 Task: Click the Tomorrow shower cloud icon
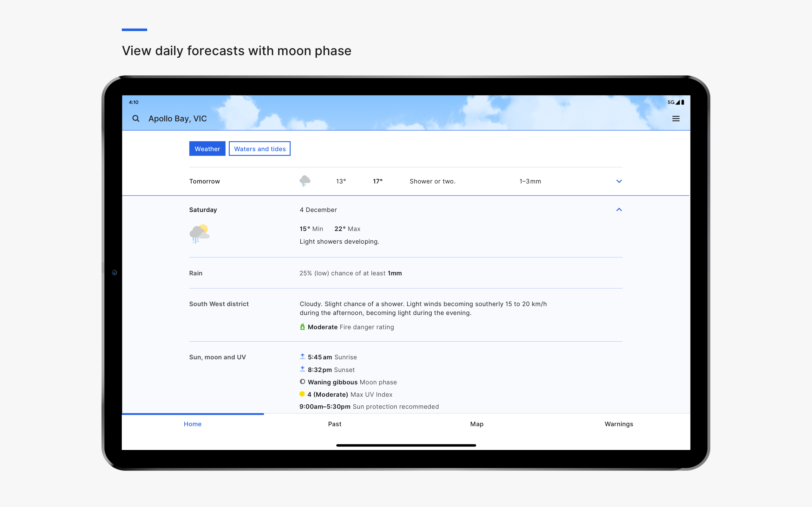(305, 181)
